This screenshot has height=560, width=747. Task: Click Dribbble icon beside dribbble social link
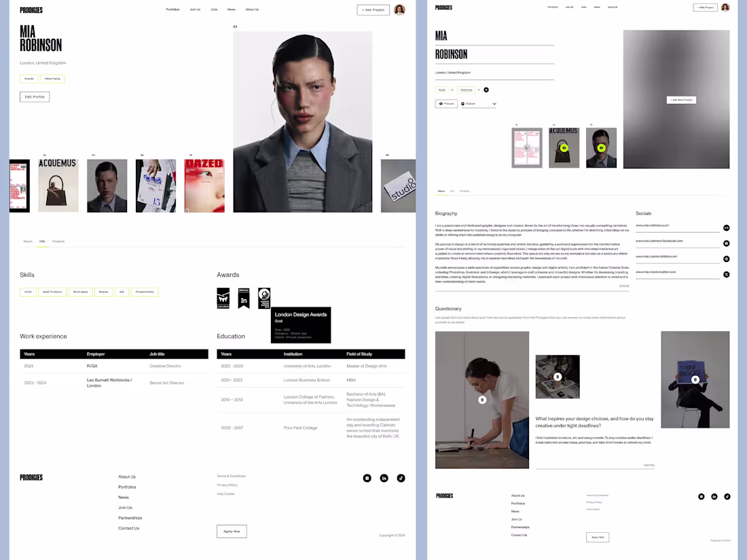pyautogui.click(x=726, y=259)
